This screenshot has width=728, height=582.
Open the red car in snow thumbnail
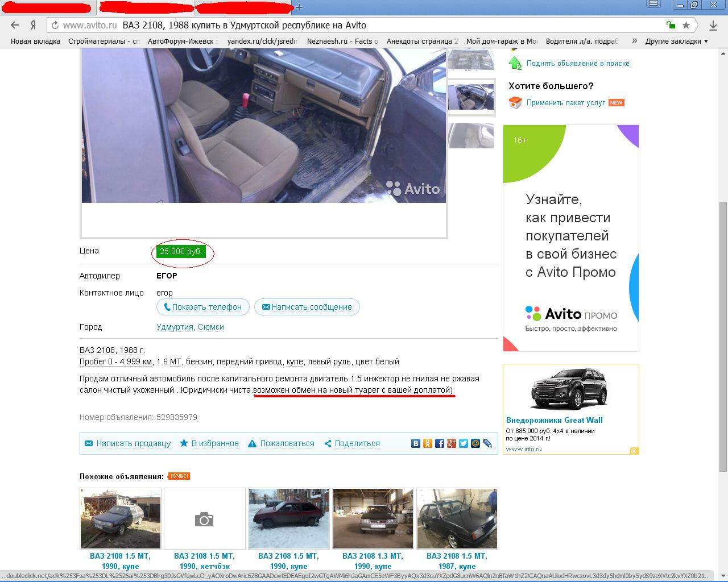[288, 519]
